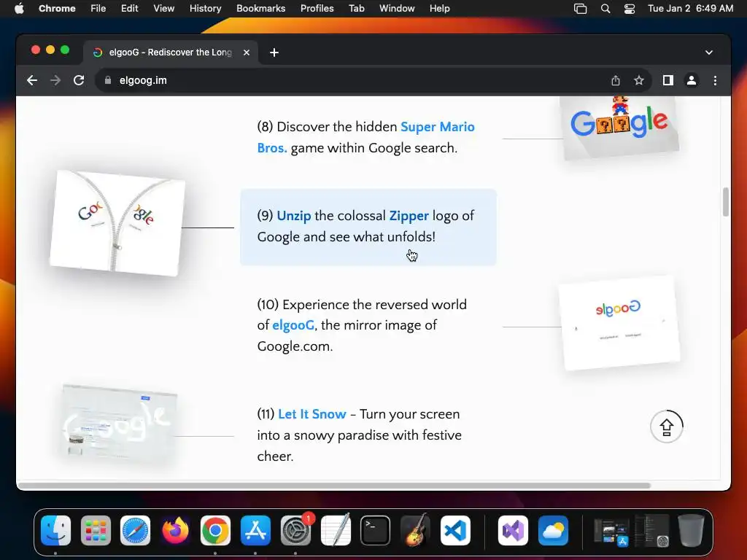This screenshot has height=560, width=747.
Task: Open System Settings from the Dock
Action: [x=295, y=531]
